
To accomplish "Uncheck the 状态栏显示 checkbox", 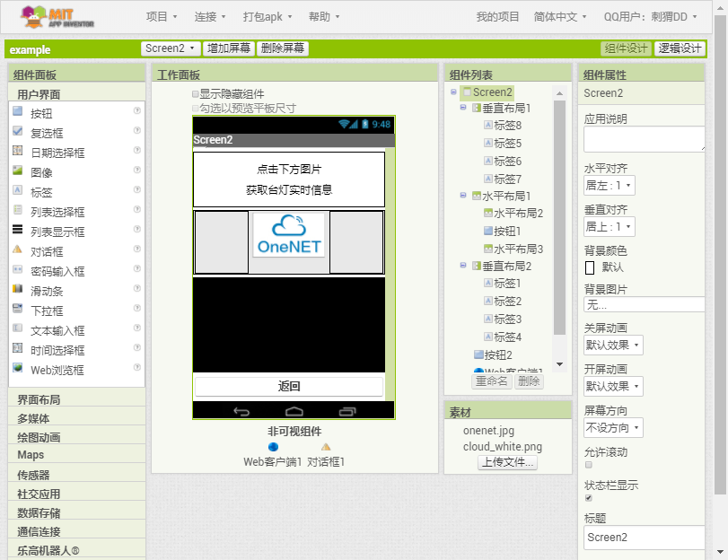I will point(589,498).
